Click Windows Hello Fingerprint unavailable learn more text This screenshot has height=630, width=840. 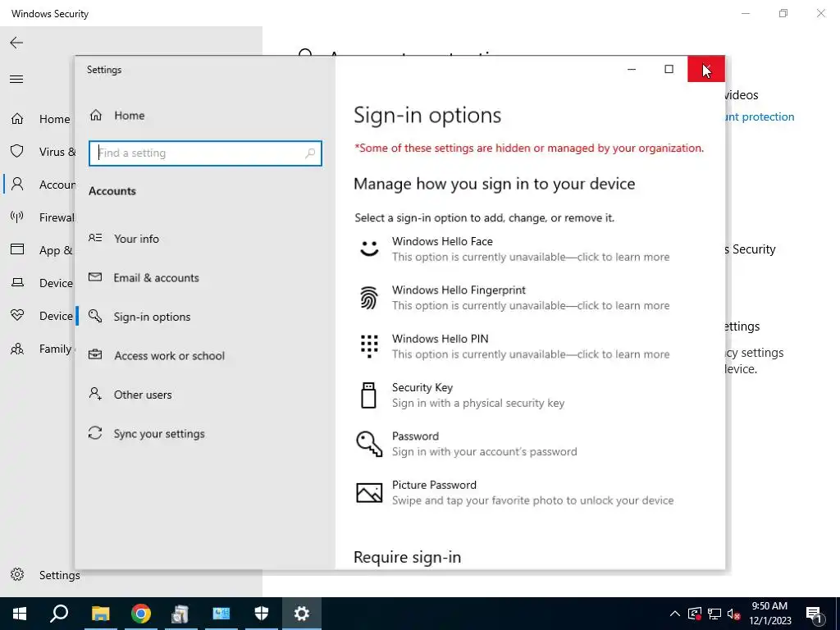[531, 305]
